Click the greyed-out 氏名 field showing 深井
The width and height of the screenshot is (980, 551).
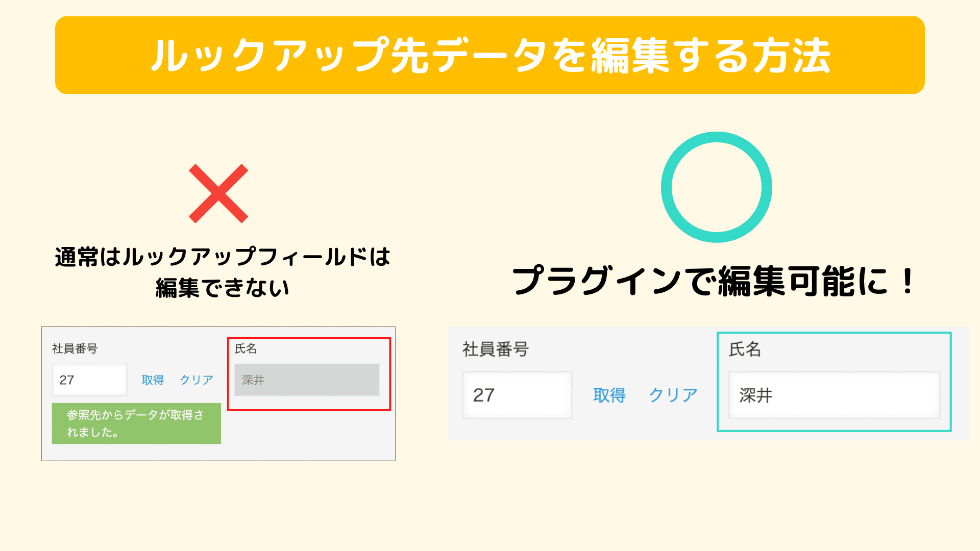pyautogui.click(x=307, y=380)
